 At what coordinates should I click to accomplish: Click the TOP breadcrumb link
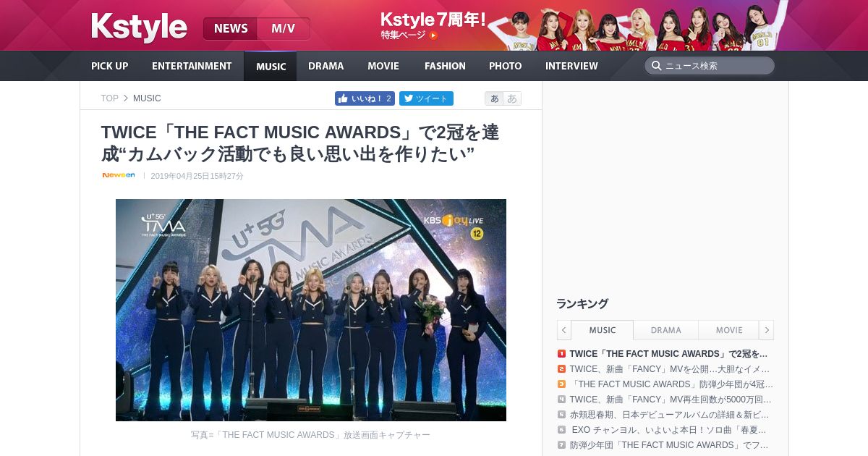point(109,98)
